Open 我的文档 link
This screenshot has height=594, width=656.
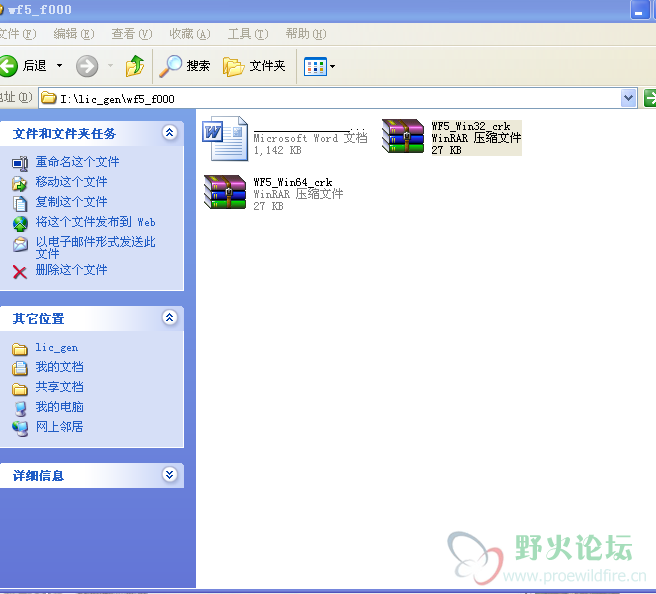tap(59, 367)
